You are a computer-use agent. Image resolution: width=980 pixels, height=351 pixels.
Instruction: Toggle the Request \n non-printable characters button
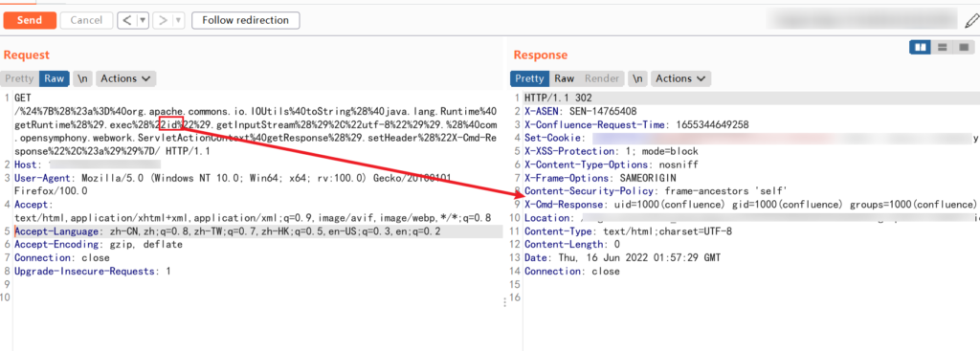point(82,78)
